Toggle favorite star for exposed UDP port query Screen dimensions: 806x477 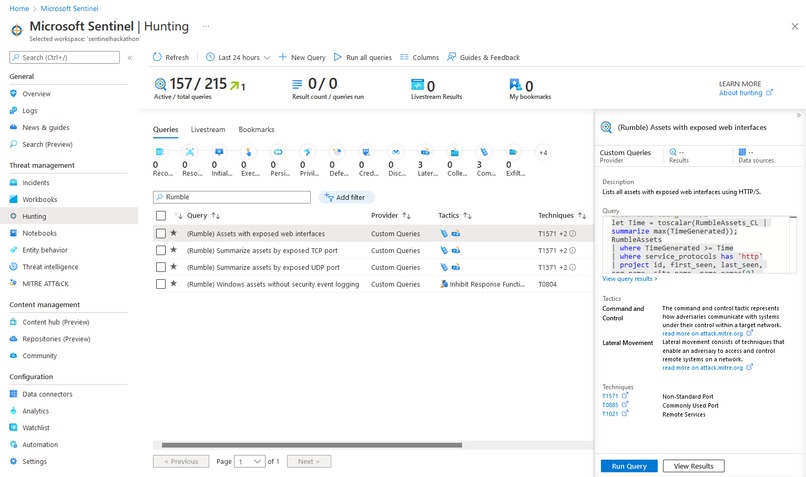click(x=174, y=267)
